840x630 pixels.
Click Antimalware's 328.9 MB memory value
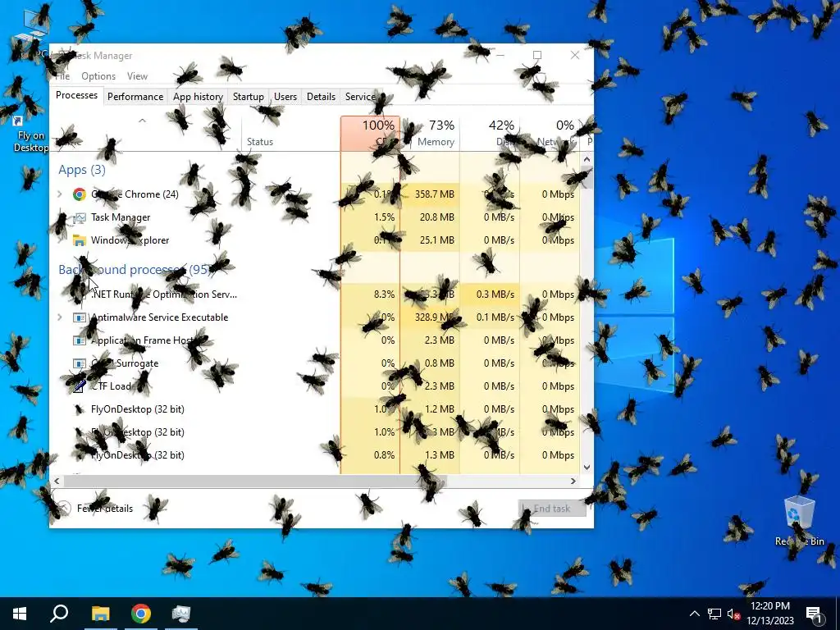point(435,317)
